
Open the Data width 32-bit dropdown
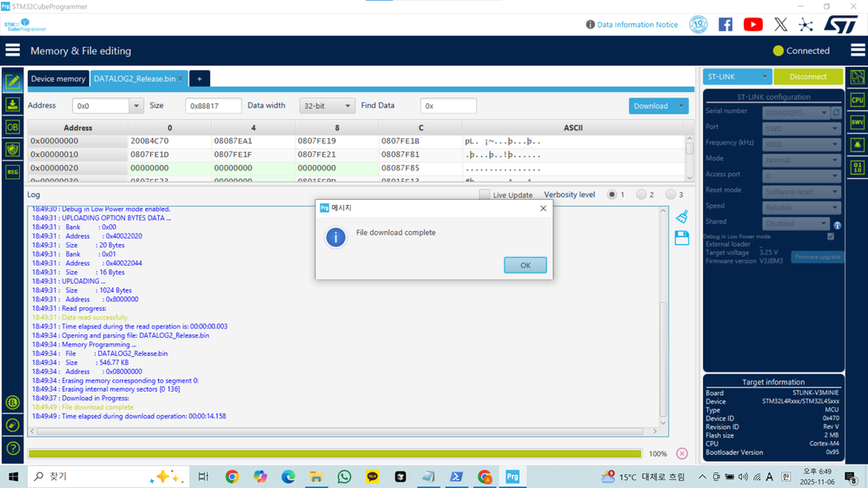click(x=326, y=106)
